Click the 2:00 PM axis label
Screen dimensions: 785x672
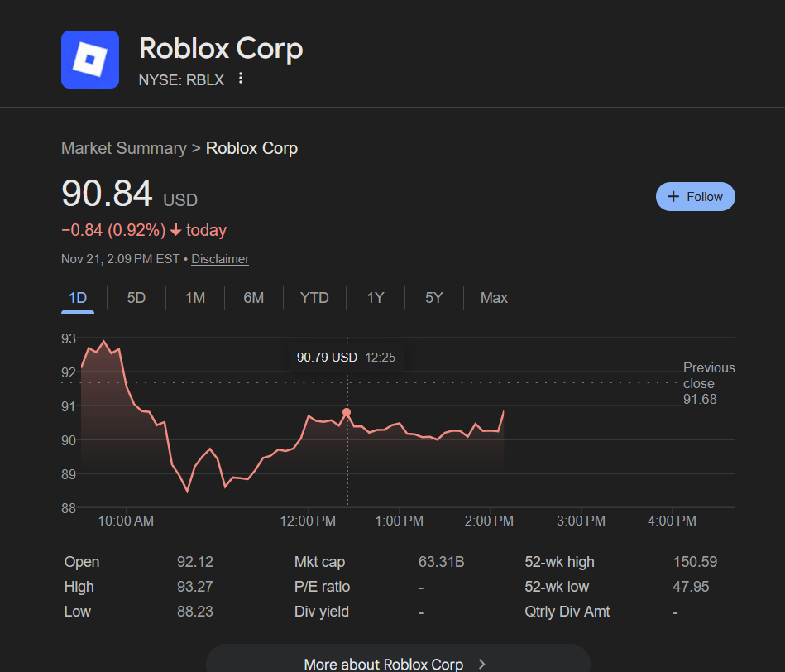[489, 521]
